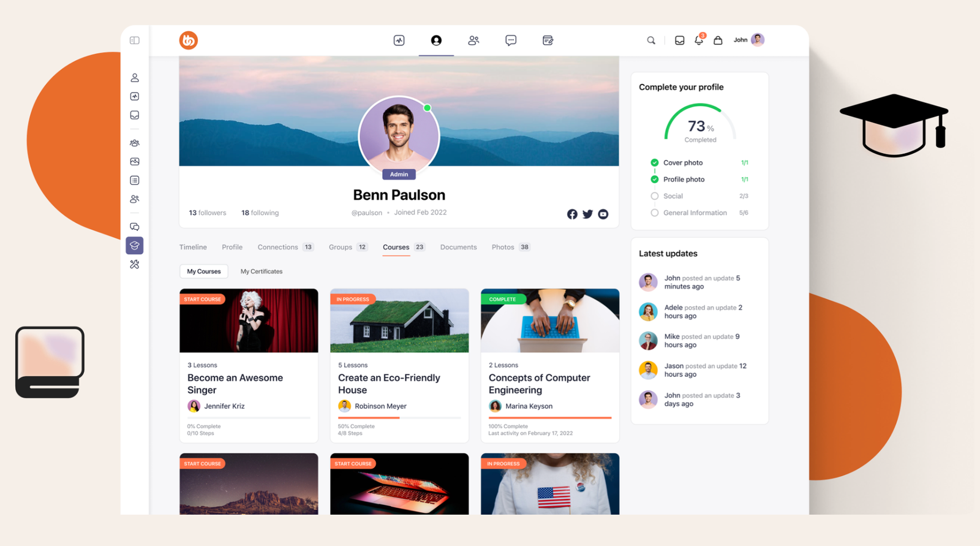This screenshot has height=546, width=980.
Task: Click the laptop typing course thumbnail
Action: click(x=550, y=320)
